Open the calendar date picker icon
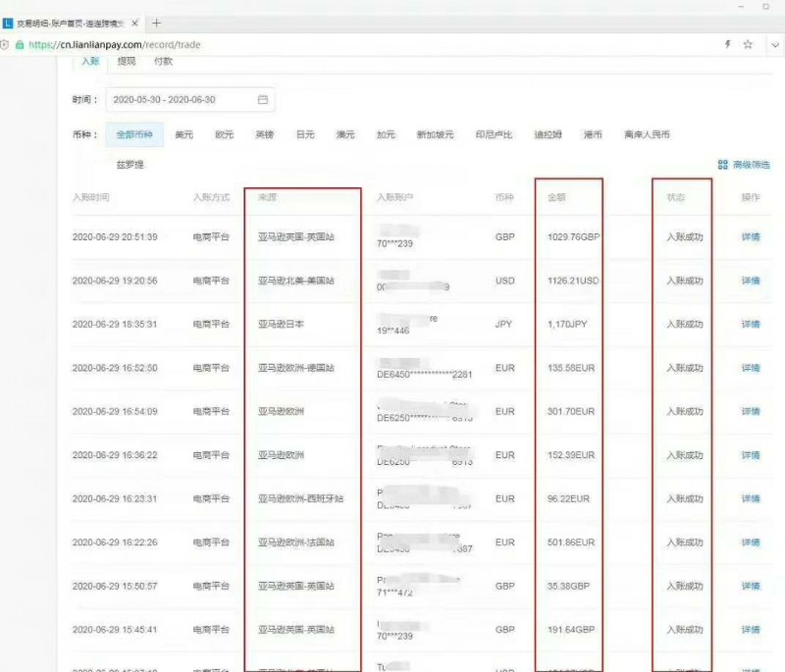 point(263,100)
